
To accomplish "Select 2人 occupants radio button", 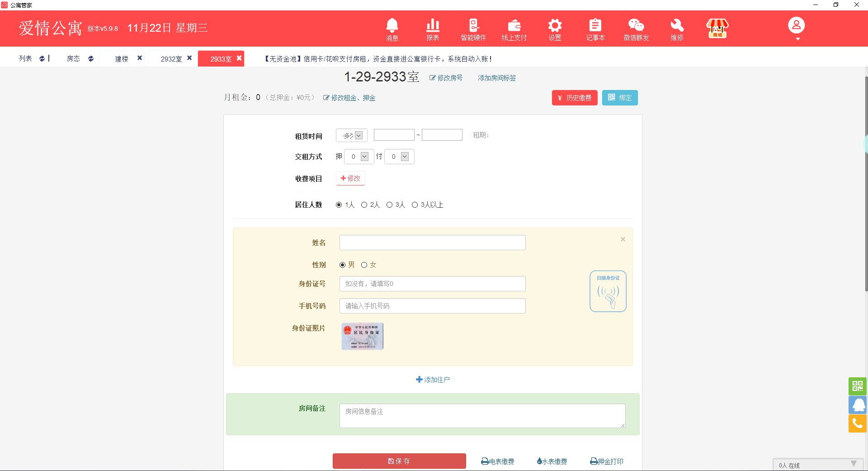I will (x=364, y=205).
